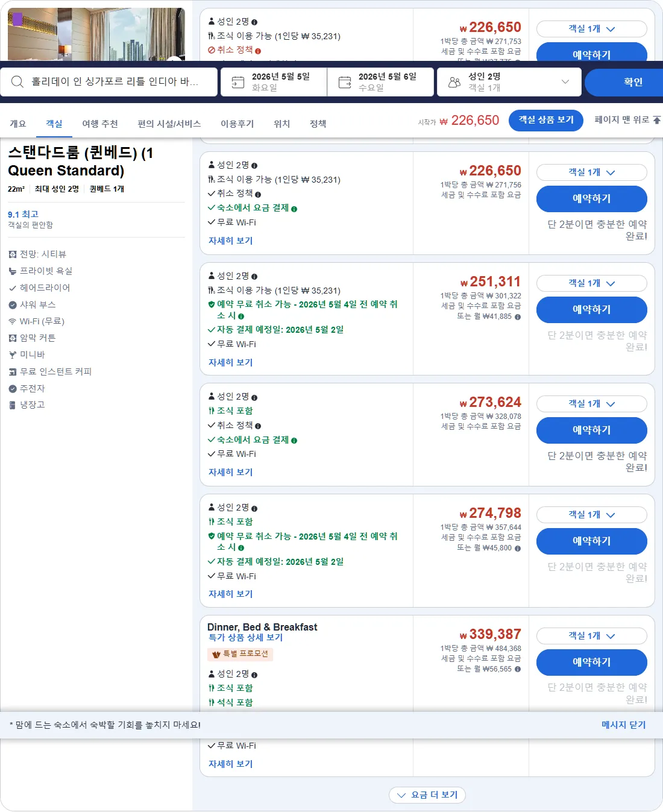Click the blue 확인 search button

pyautogui.click(x=624, y=82)
